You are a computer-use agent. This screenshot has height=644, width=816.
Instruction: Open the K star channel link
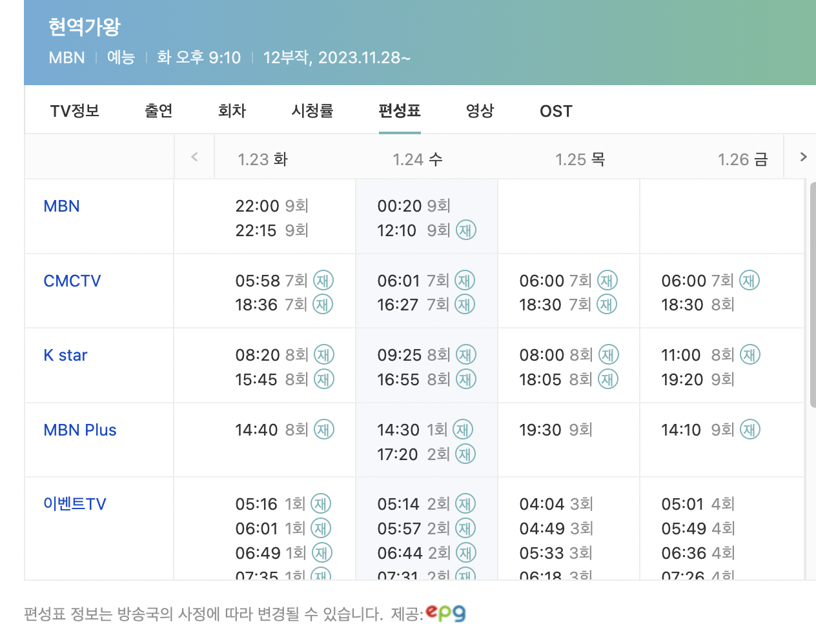65,356
